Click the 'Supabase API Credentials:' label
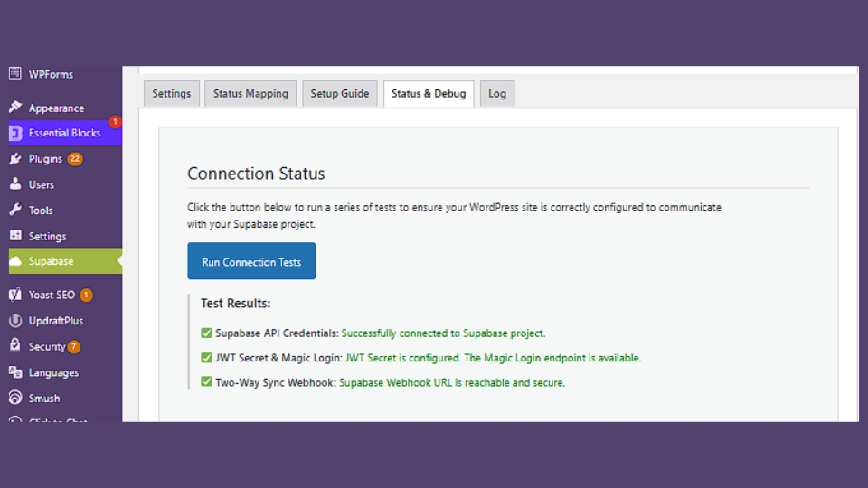 277,333
